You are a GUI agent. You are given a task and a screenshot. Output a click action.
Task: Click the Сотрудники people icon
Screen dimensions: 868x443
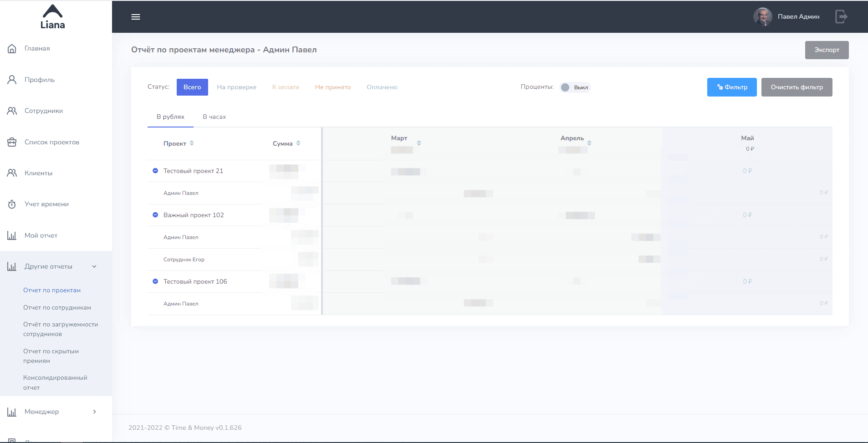point(12,111)
